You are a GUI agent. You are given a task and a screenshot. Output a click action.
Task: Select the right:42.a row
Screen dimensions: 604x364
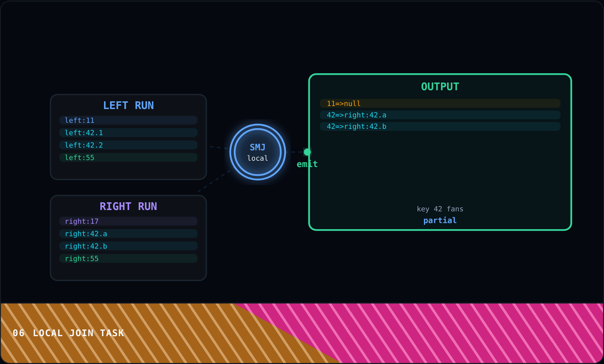(128, 233)
